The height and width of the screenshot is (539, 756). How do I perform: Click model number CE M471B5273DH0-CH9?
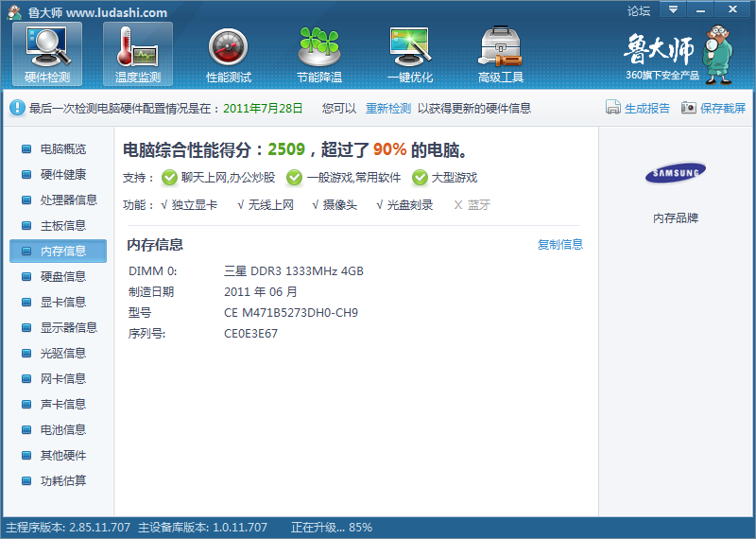click(x=291, y=313)
